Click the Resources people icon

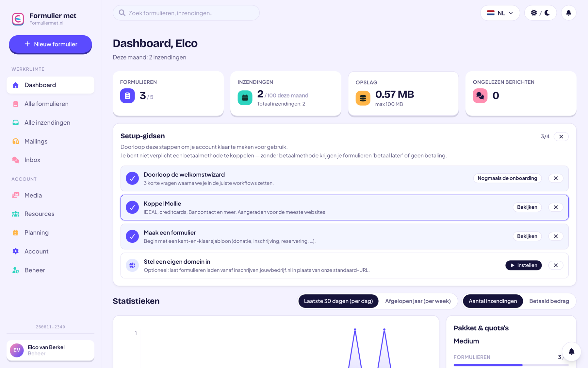click(x=15, y=214)
